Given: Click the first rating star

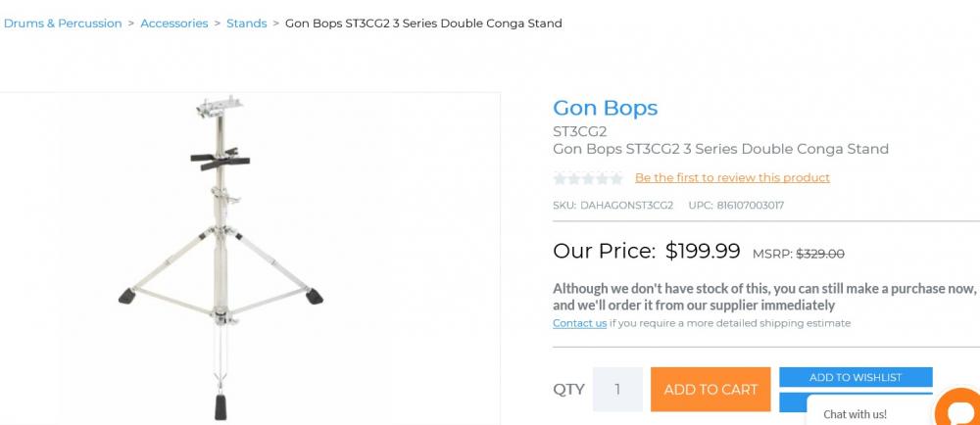Looking at the screenshot, I should pos(561,178).
